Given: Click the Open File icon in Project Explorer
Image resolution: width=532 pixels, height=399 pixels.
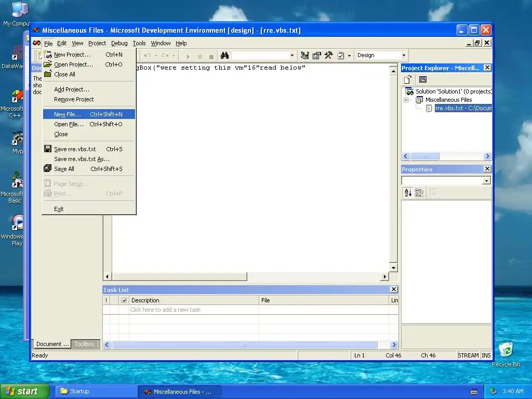Looking at the screenshot, I should 408,79.
